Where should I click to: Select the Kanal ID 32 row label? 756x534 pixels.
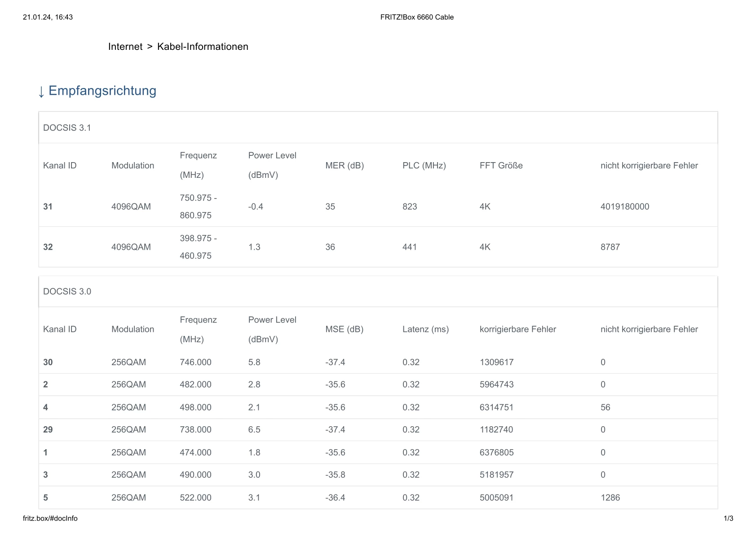[48, 247]
